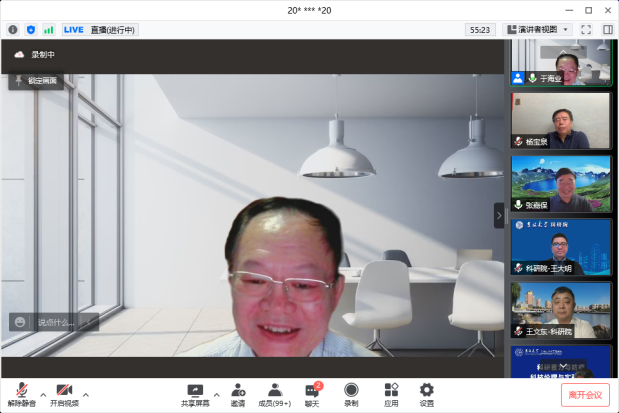The width and height of the screenshot is (619, 413).
Task: Unmute the microphone (解除静音)
Action: [21, 392]
